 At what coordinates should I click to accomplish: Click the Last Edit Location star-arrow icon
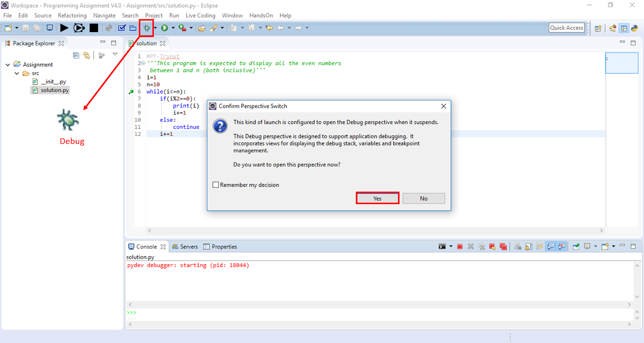point(269,28)
